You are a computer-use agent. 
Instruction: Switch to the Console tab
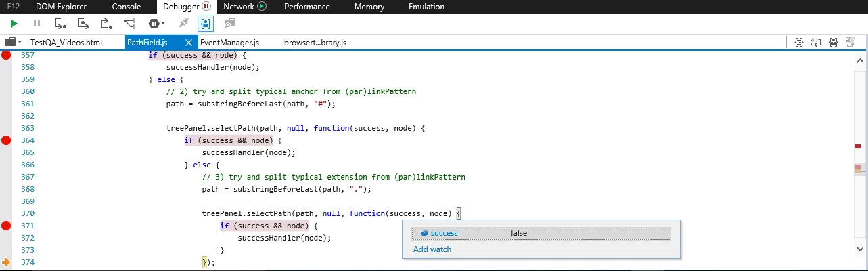click(127, 7)
